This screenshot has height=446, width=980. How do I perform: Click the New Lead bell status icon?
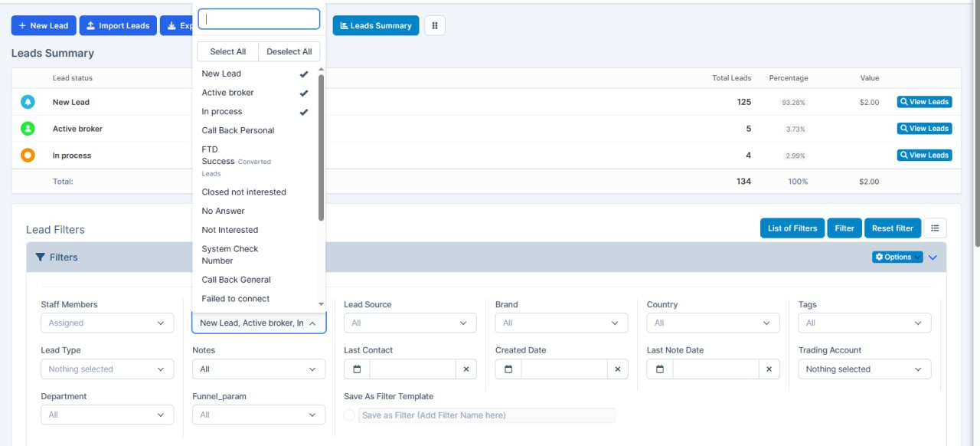coord(28,102)
